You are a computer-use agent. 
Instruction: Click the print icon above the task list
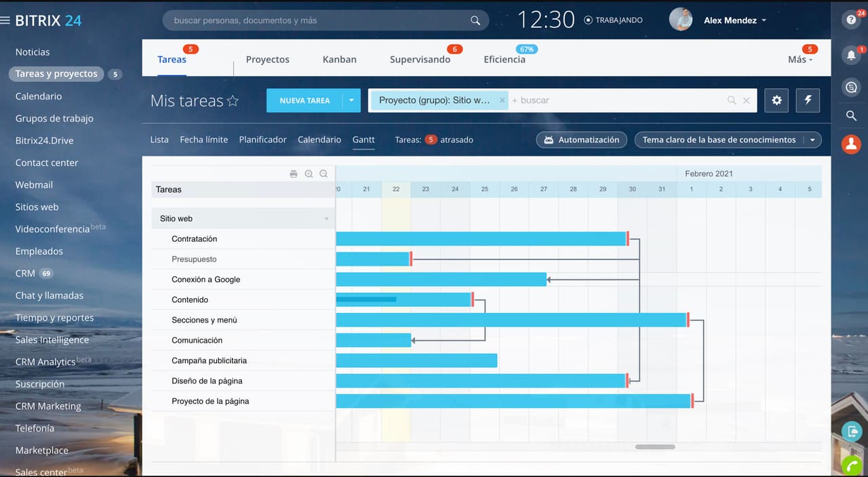click(294, 174)
